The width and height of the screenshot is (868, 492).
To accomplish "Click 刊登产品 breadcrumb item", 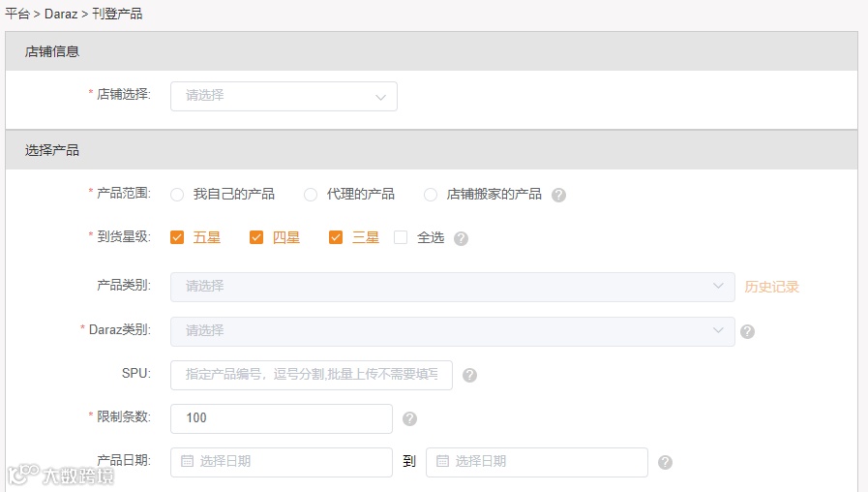I will click(117, 14).
